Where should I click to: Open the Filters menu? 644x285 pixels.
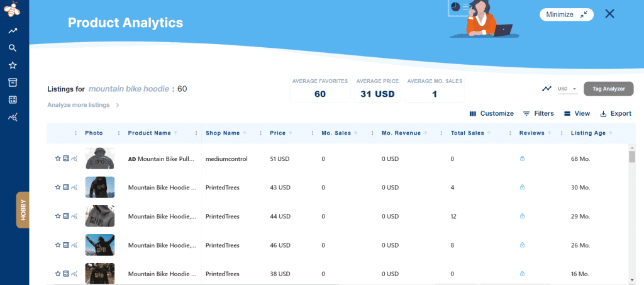[x=538, y=113]
